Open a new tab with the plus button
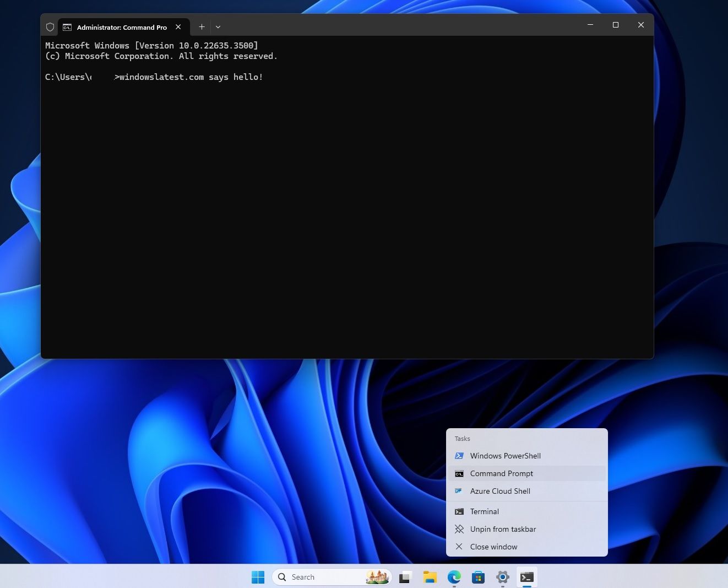Screen dimensions: 728x588 click(202, 26)
